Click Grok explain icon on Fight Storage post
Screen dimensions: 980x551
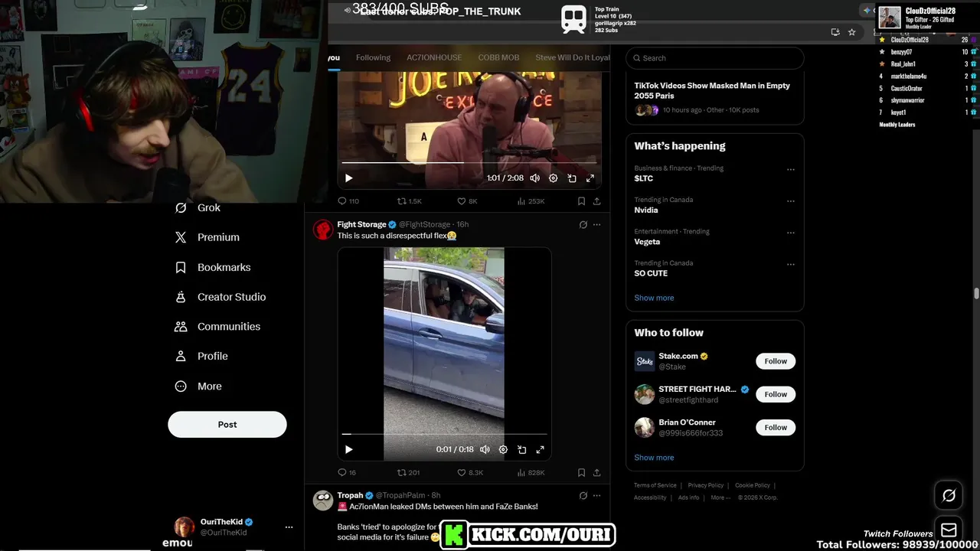click(x=583, y=225)
